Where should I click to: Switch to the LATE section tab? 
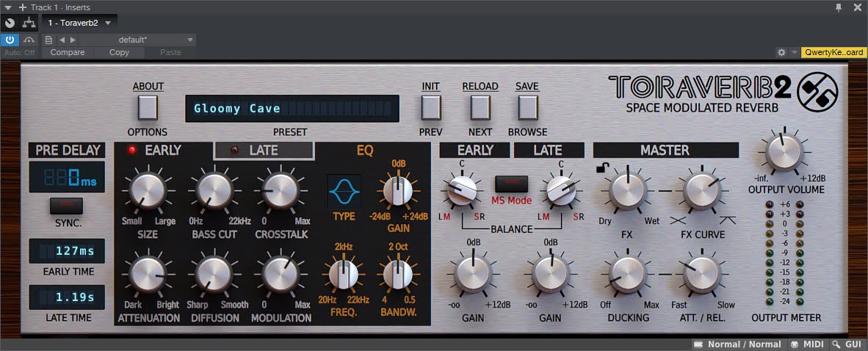click(x=264, y=150)
